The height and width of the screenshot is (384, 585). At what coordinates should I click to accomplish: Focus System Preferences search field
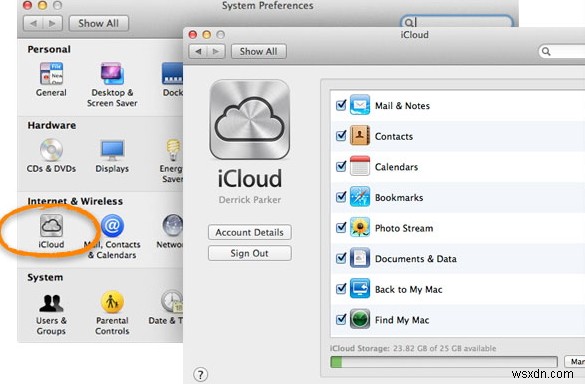click(457, 22)
